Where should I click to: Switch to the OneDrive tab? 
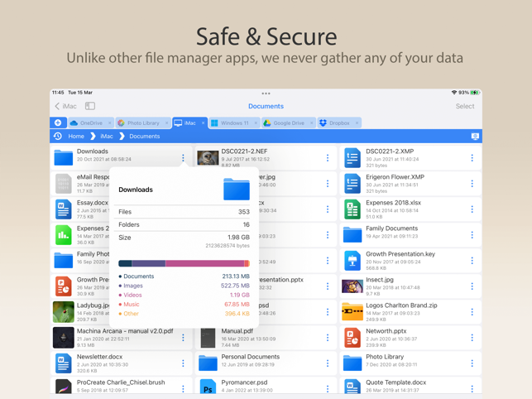(x=90, y=123)
